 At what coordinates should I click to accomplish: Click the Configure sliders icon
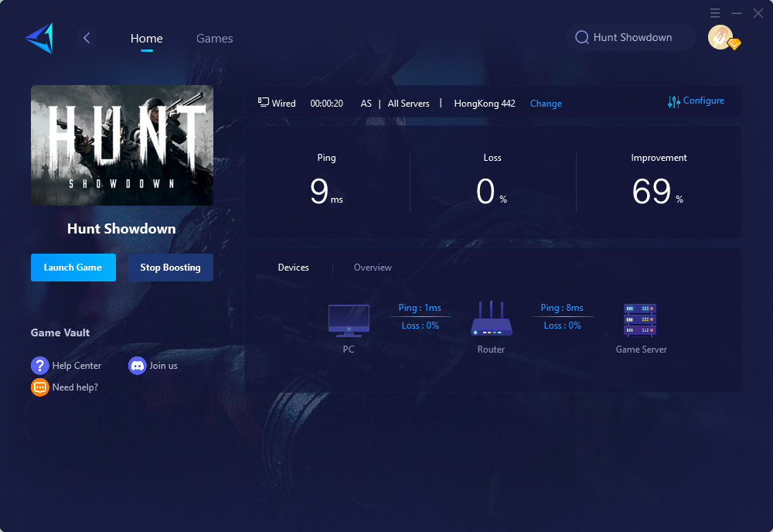(x=674, y=101)
